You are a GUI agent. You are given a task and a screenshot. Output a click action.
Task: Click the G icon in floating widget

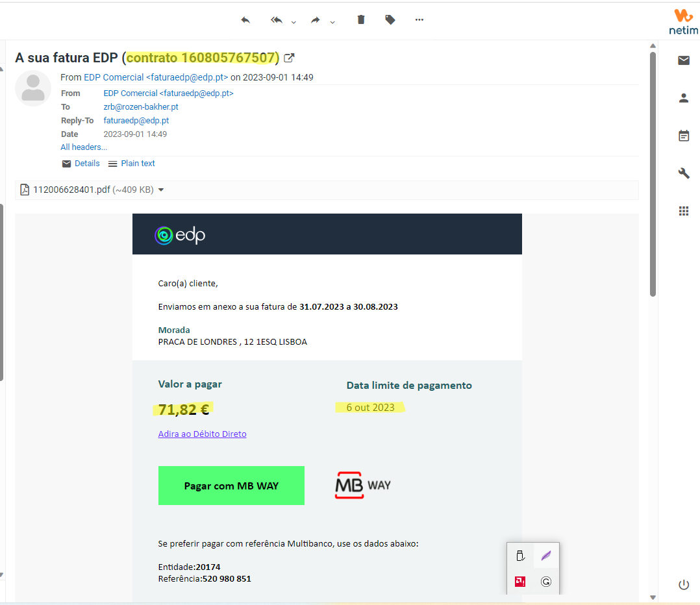pyautogui.click(x=546, y=582)
